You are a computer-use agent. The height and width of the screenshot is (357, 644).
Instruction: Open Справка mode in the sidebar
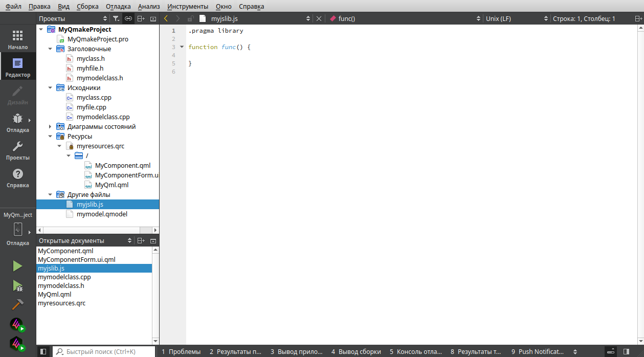18,177
